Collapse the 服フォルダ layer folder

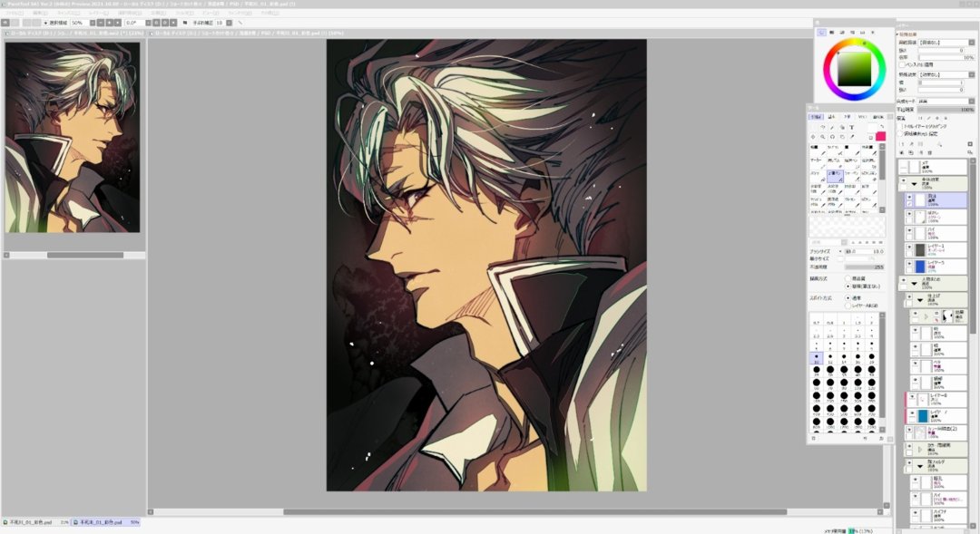click(920, 466)
